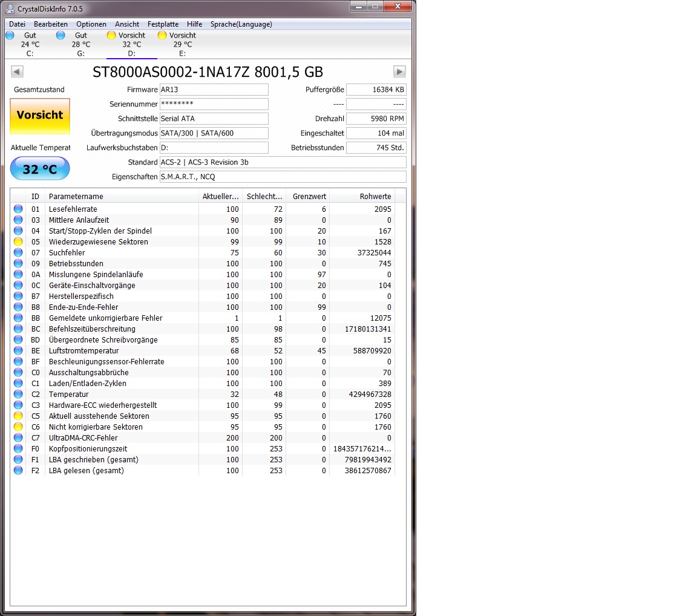The image size is (697, 616).
Task: Open the Festplatte menu
Action: 163,24
